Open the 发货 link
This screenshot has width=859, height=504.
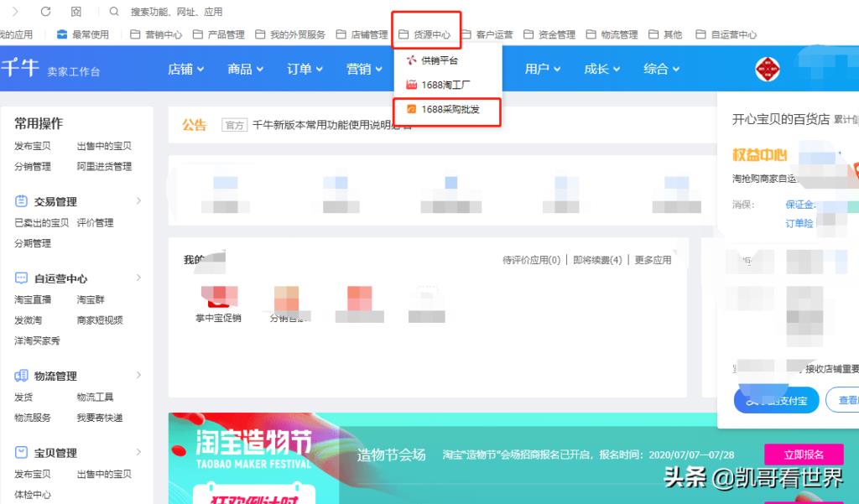click(x=23, y=397)
